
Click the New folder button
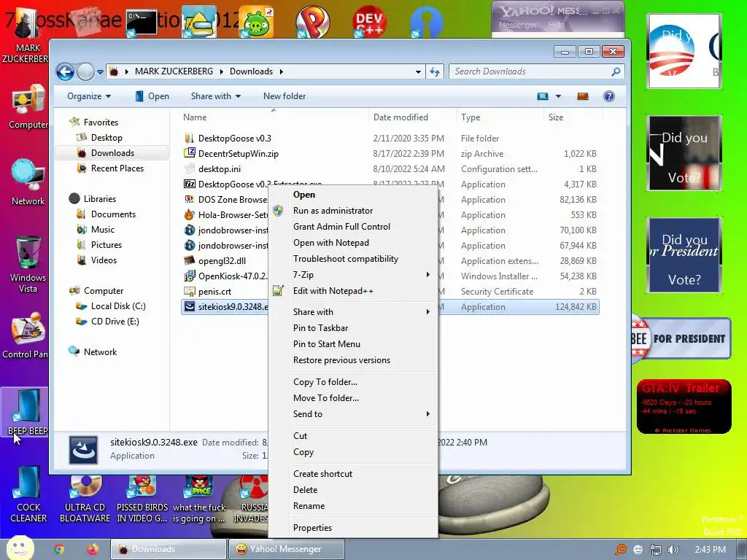(285, 96)
